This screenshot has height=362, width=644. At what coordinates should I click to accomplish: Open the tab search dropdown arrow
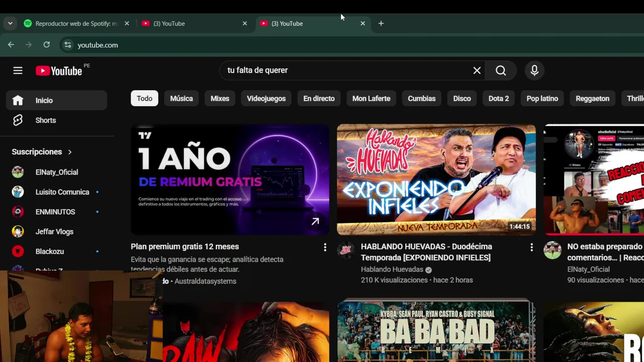(10, 23)
